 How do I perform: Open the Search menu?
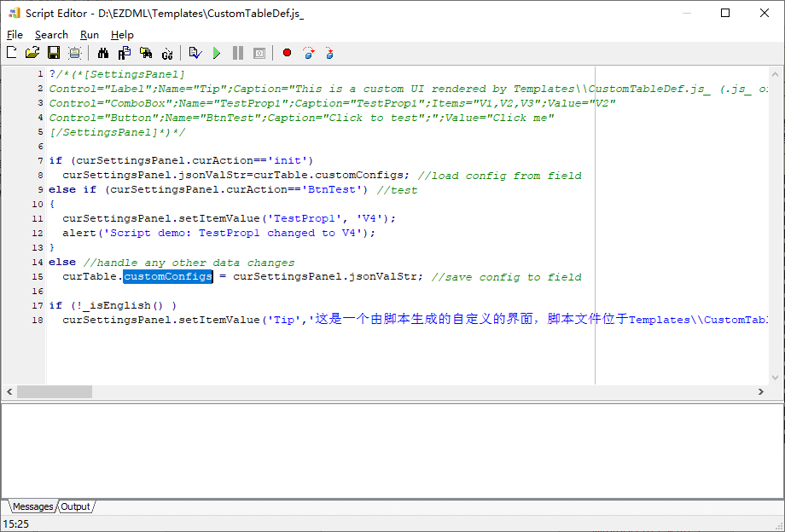pyautogui.click(x=51, y=34)
